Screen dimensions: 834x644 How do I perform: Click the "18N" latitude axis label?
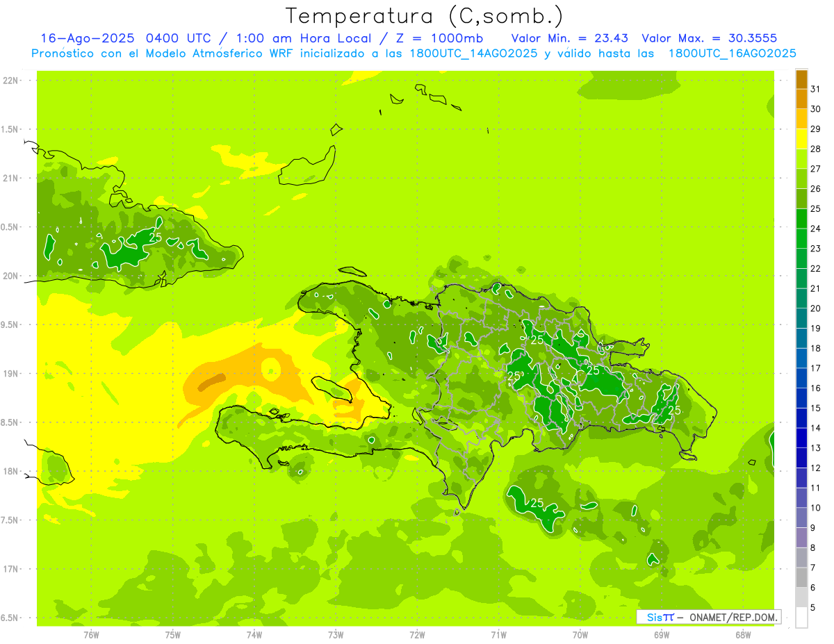pyautogui.click(x=10, y=472)
